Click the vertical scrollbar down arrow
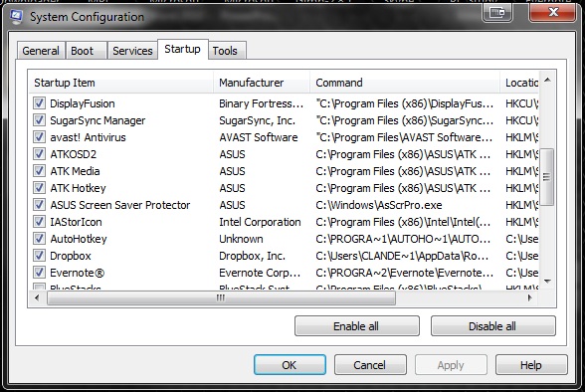The image size is (585, 392). point(547,282)
